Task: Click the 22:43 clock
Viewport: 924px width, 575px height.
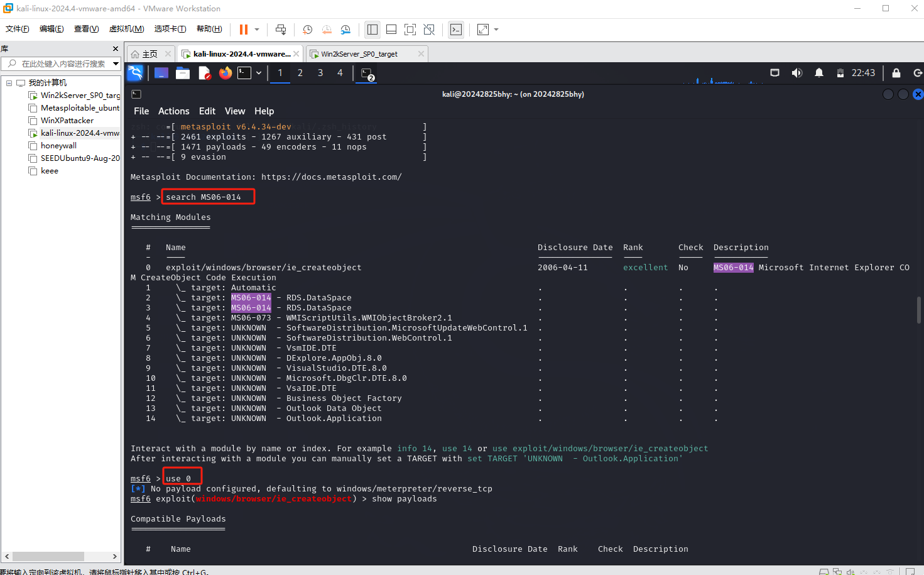Action: click(x=863, y=73)
